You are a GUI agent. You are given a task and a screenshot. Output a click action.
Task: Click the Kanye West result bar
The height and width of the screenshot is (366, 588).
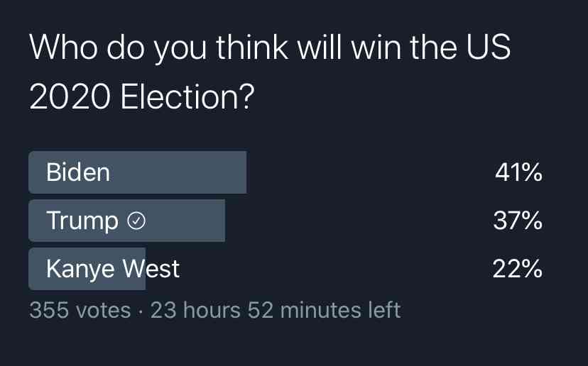coord(87,269)
